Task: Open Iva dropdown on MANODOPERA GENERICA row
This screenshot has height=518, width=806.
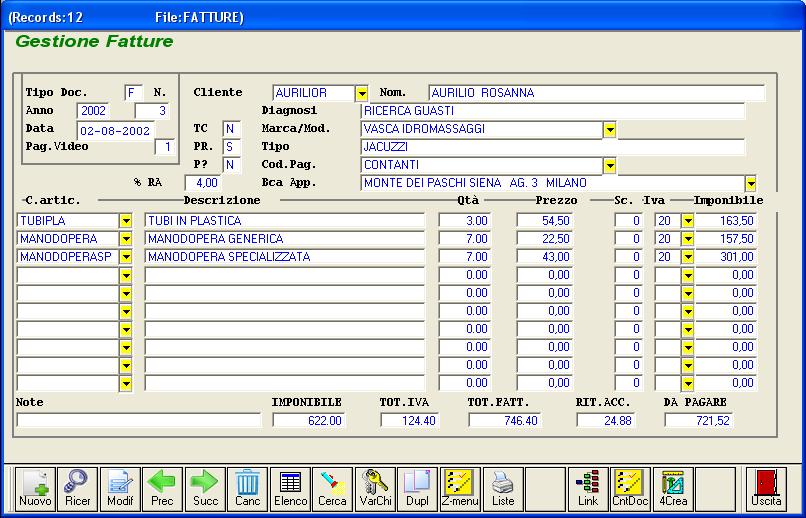Action: tap(688, 239)
